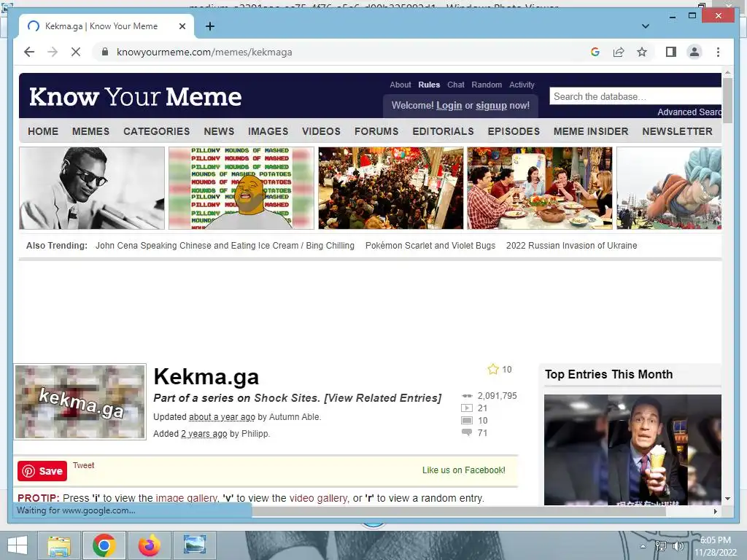Click the views eye icon beside 2,091,795
747x560 pixels.
(x=467, y=396)
